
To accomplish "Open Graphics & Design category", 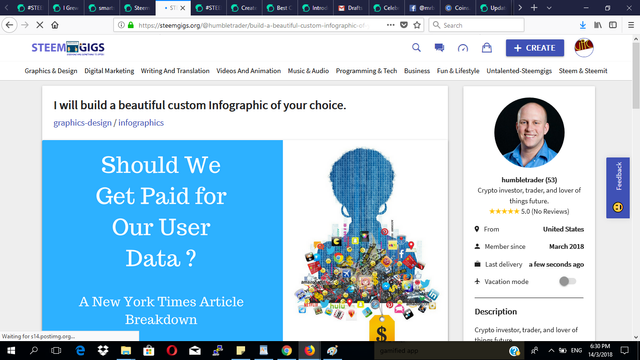I will [x=51, y=71].
